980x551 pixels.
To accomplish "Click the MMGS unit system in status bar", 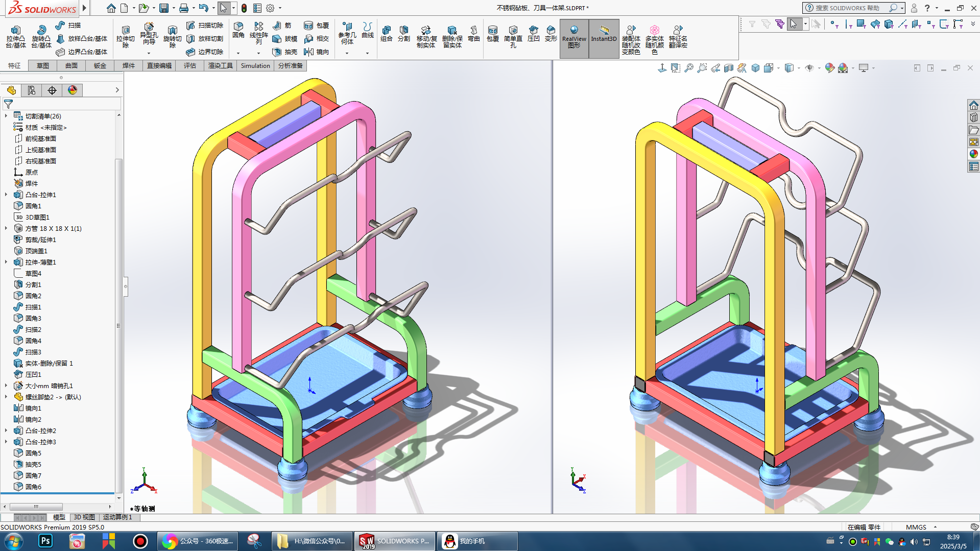I will coord(916,527).
